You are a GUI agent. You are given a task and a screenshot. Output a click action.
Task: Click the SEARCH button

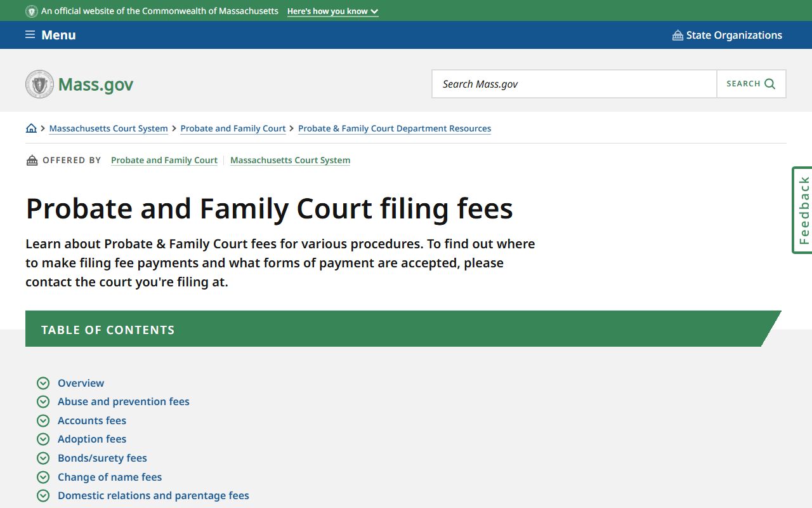coord(751,84)
